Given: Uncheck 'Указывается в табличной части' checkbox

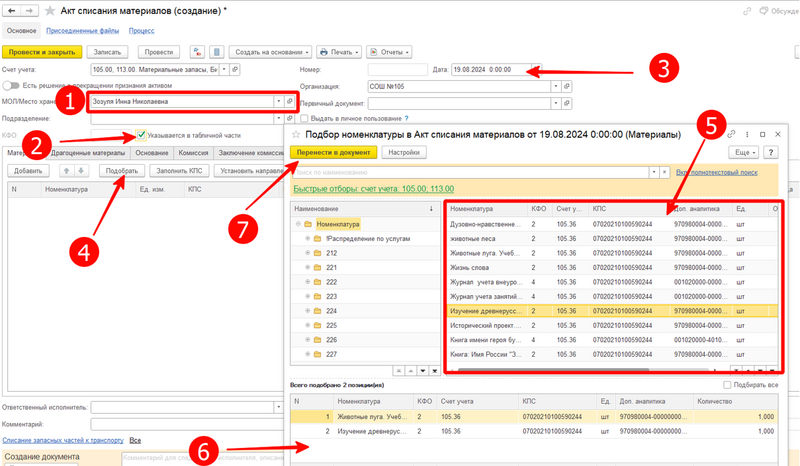Looking at the screenshot, I should tap(142, 134).
